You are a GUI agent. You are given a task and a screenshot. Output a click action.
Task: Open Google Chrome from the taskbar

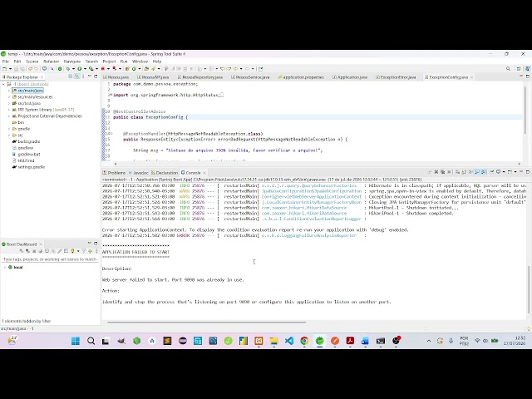[x=304, y=341]
